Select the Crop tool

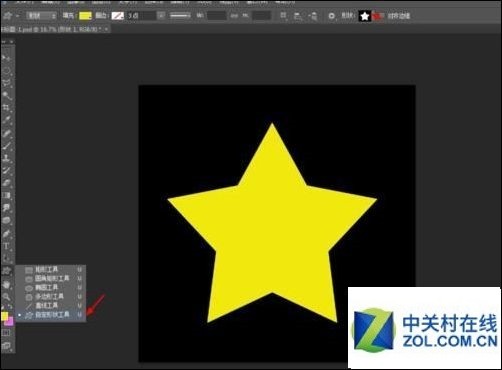tap(7, 108)
